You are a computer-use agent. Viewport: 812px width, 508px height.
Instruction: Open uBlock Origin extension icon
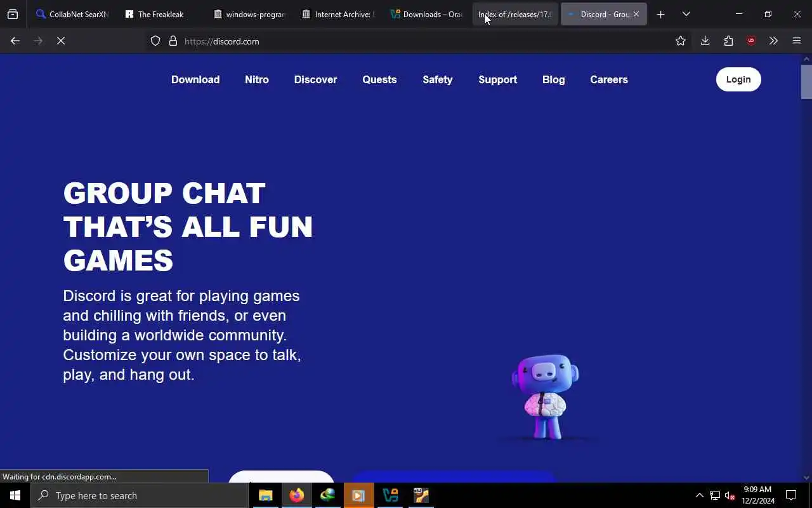751,41
